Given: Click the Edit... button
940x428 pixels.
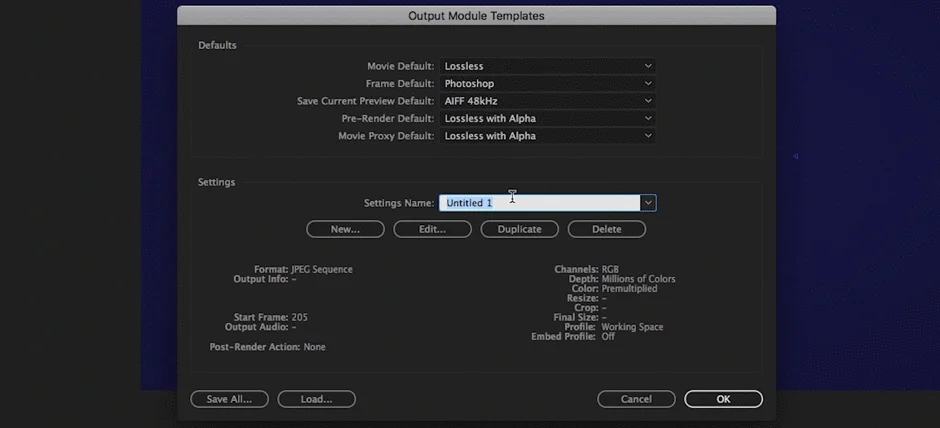Looking at the screenshot, I should (x=432, y=229).
